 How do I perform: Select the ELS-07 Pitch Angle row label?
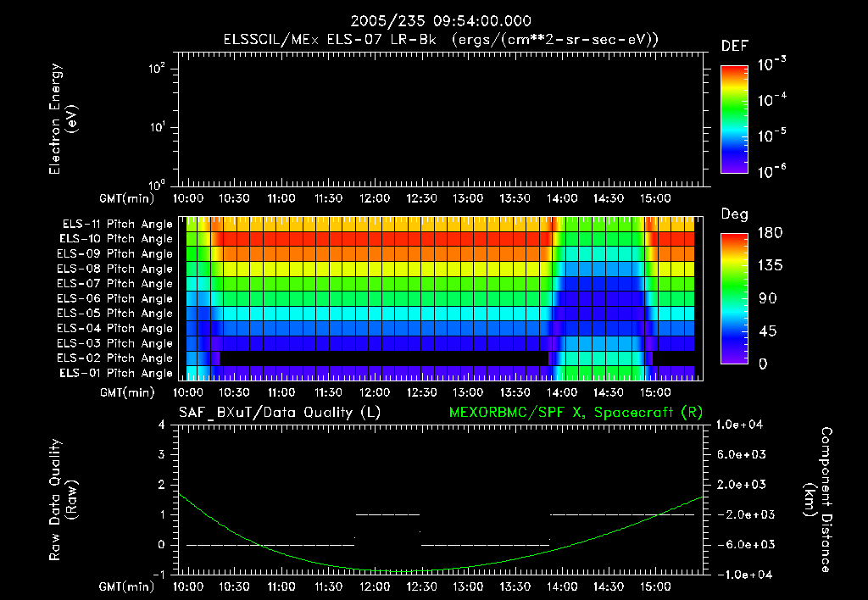[x=114, y=283]
